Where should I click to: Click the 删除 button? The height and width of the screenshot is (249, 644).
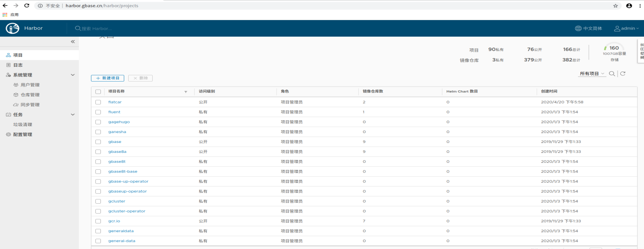pos(140,78)
